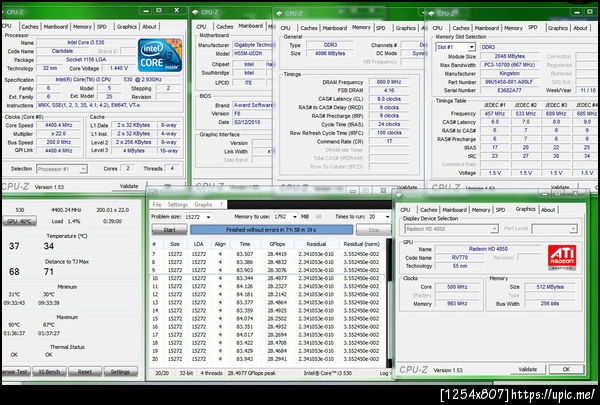Viewport: 600px width, 405px height.
Task: Click the GPU memory size '512 MBytes' value
Action: 550,287
